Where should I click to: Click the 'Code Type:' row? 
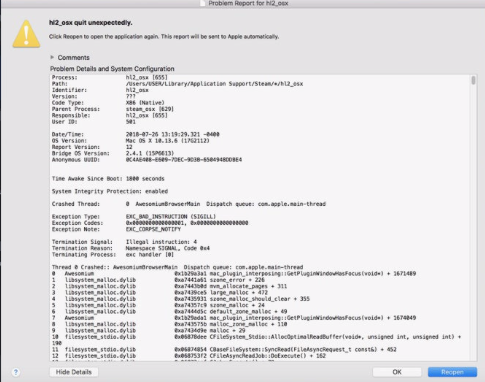click(108, 103)
